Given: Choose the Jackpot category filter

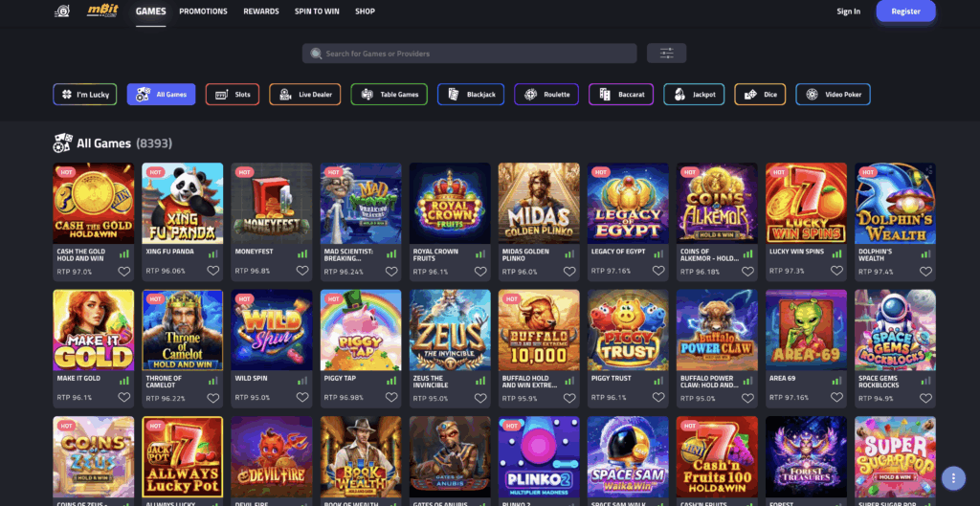Looking at the screenshot, I should [x=694, y=95].
